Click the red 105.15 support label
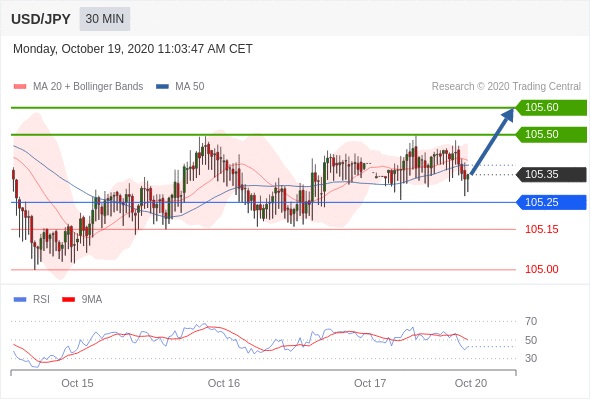Screen dimensions: 590x400 point(541,230)
